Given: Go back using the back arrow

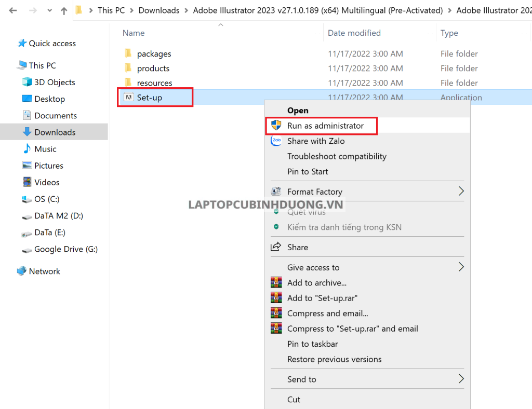Looking at the screenshot, I should pos(13,10).
